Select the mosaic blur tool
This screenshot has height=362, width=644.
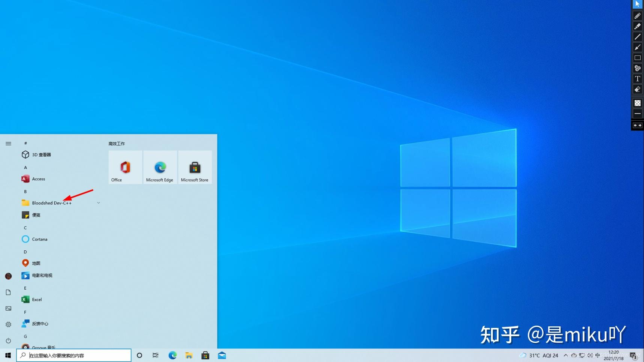(638, 103)
